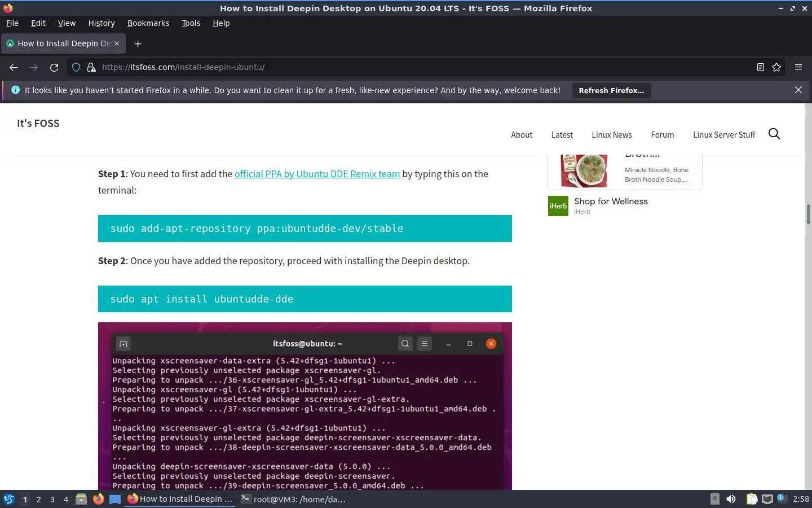This screenshot has height=508, width=812.
Task: Open the Tools menu
Action: coord(191,23)
